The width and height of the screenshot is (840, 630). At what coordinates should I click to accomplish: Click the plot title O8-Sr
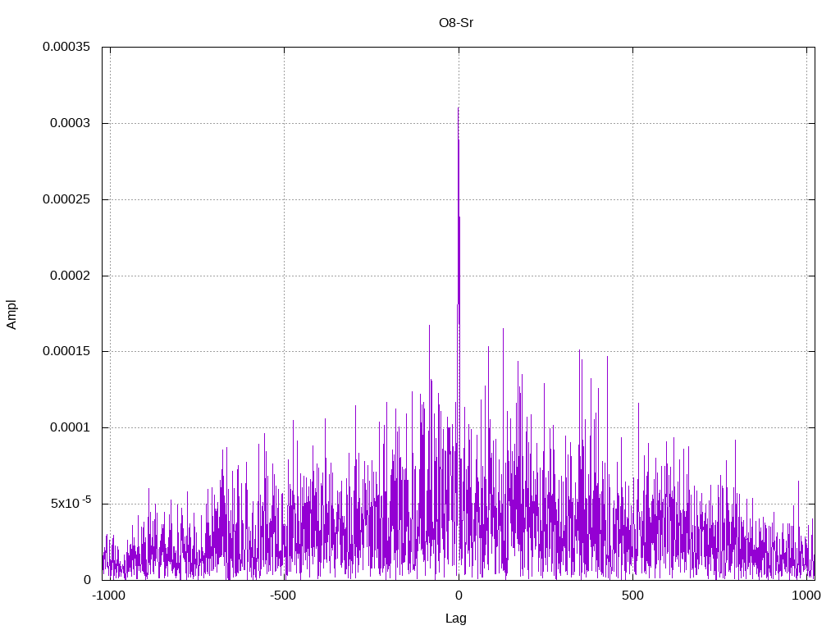click(x=456, y=23)
